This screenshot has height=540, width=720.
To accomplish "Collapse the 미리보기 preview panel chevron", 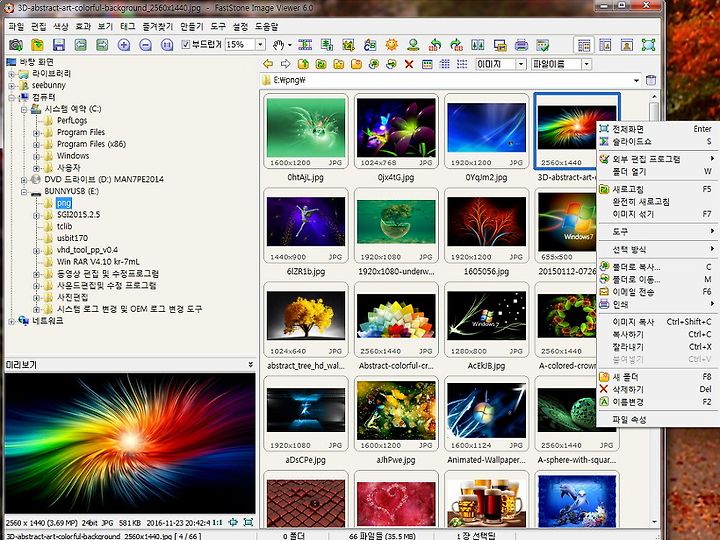I will click(250, 365).
